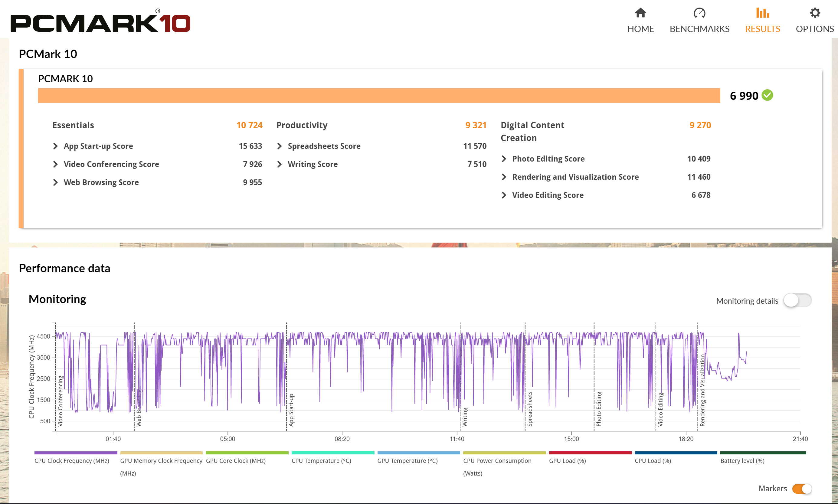Screen dimensions: 838x504
Task: Click the 4500 MHz axis label
Action: coord(44,336)
